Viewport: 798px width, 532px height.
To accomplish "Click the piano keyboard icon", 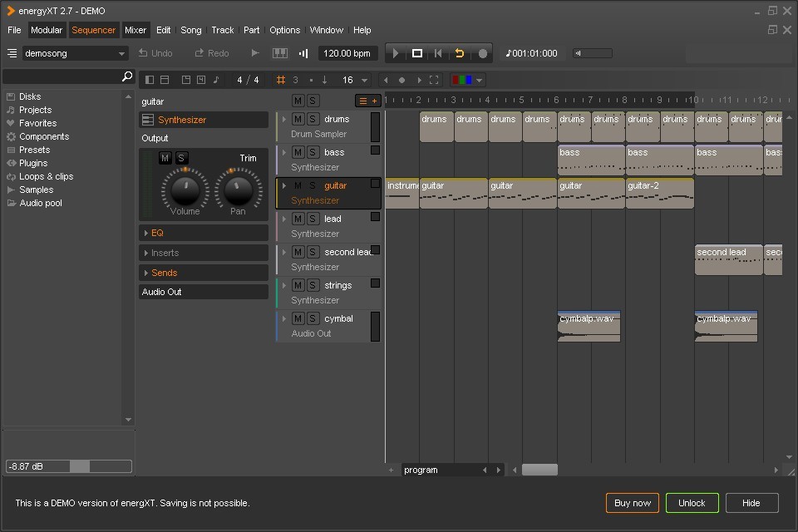I will click(280, 53).
